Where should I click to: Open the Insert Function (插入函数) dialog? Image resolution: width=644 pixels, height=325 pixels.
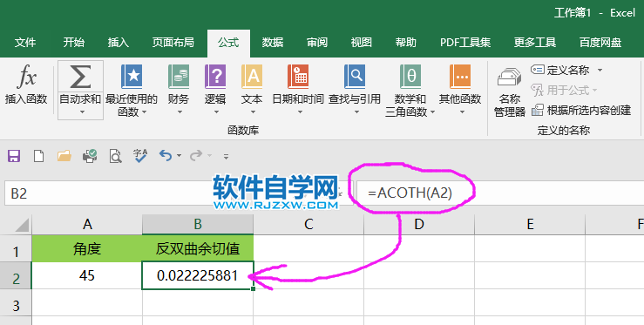click(26, 85)
